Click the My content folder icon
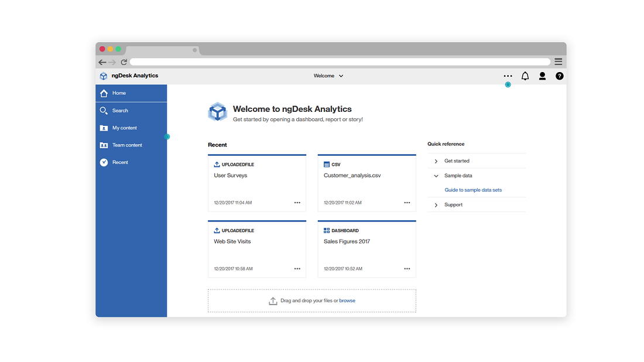The width and height of the screenshot is (644, 362). pyautogui.click(x=104, y=128)
